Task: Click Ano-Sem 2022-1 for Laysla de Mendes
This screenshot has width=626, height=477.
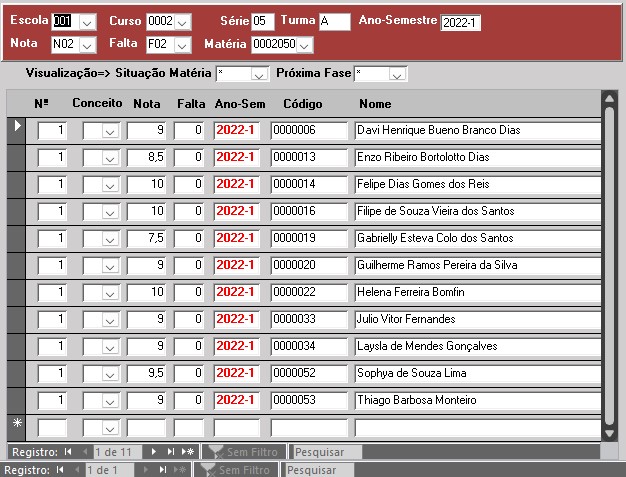Action: [237, 346]
